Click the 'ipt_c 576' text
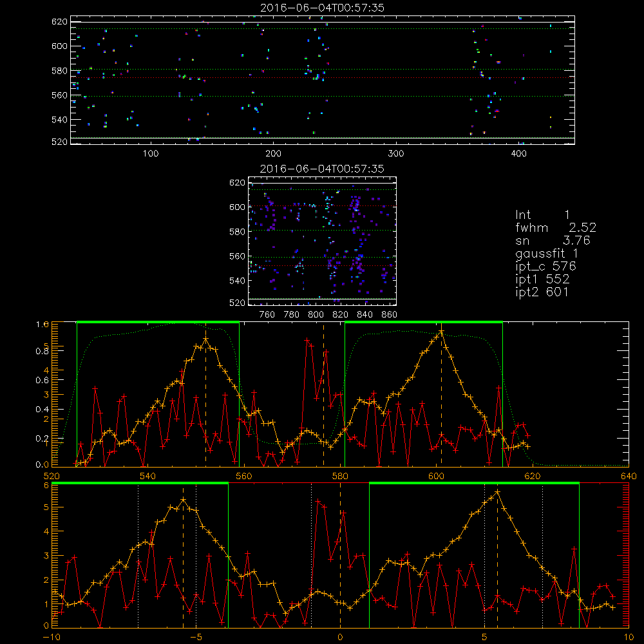The height and width of the screenshot is (644, 644). tap(546, 267)
